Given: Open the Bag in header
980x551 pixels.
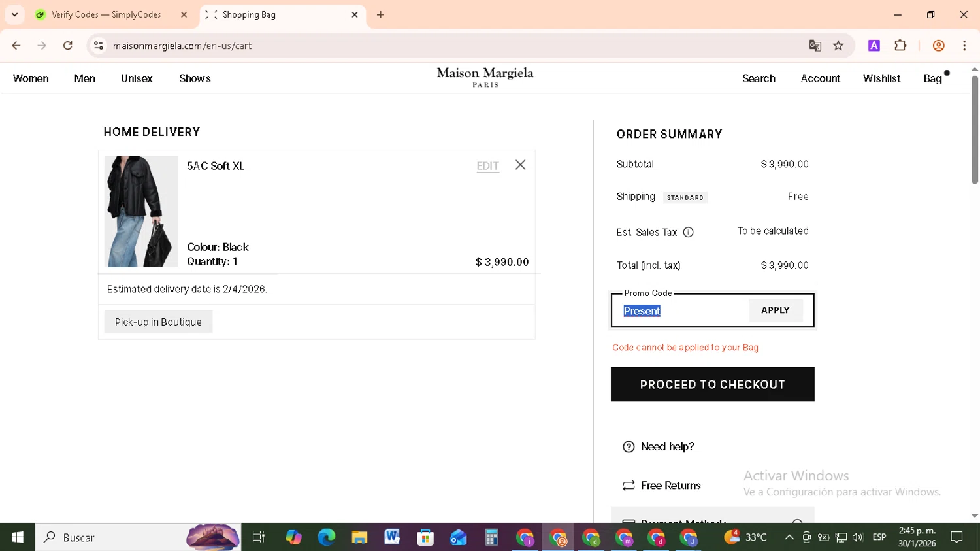Looking at the screenshot, I should [933, 78].
